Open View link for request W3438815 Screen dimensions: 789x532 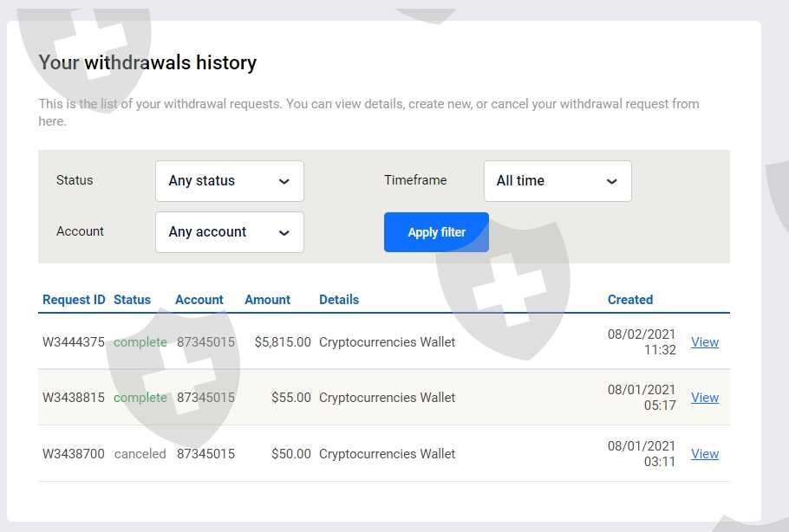[705, 398]
